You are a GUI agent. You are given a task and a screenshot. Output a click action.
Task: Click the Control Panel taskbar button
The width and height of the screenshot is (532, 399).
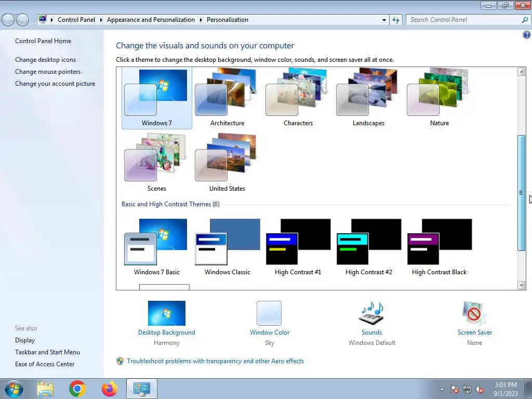(x=141, y=389)
